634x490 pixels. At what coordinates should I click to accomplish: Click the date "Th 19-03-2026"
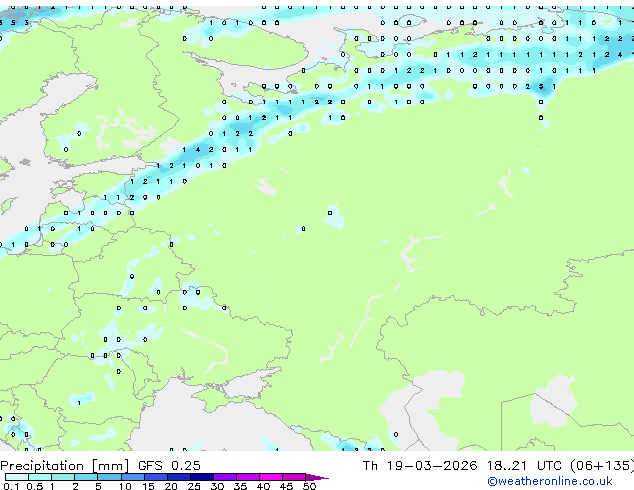pos(420,466)
